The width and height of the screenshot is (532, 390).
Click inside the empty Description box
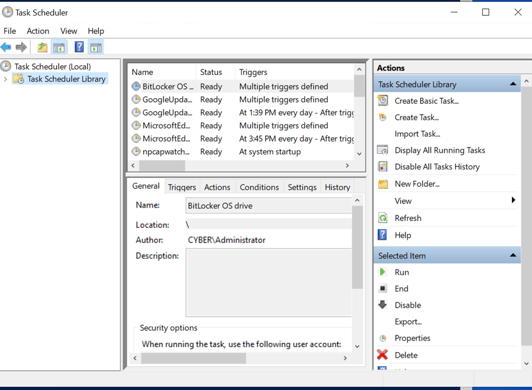pos(269,282)
